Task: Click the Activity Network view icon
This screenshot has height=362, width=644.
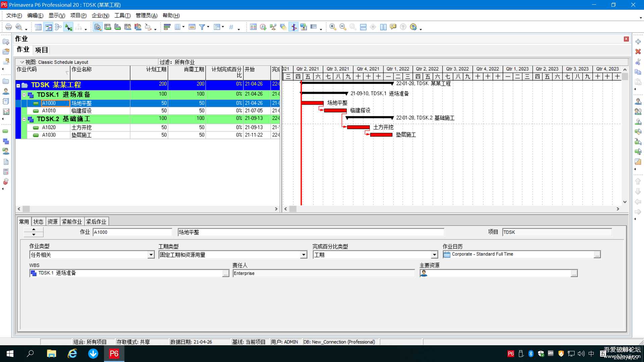Action: tap(58, 27)
